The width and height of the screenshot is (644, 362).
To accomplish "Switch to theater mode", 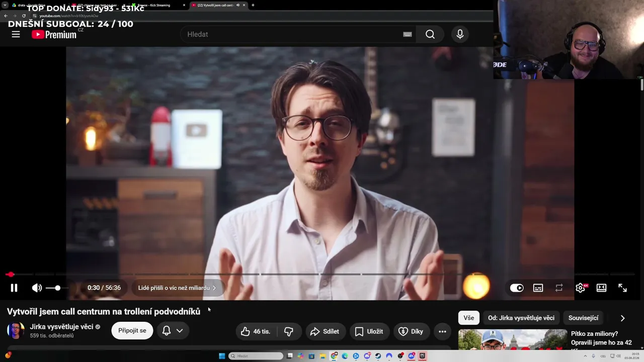I will pyautogui.click(x=601, y=288).
